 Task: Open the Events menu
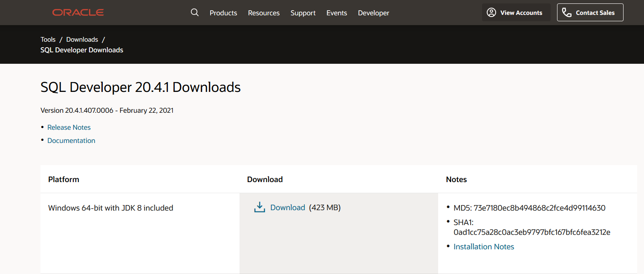click(336, 13)
